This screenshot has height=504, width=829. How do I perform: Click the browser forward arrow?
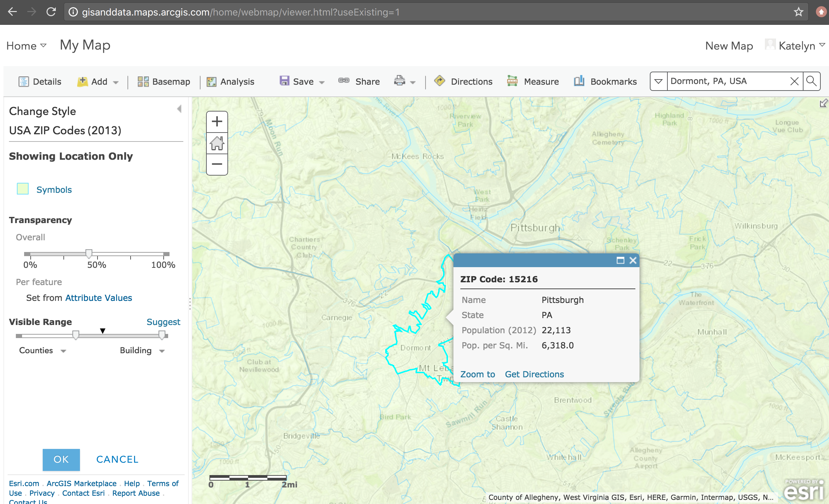(x=32, y=12)
